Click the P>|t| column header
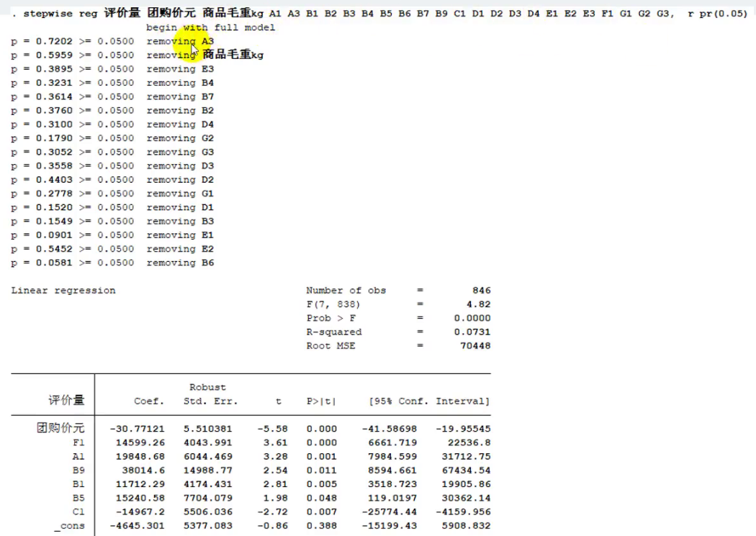 coord(321,401)
